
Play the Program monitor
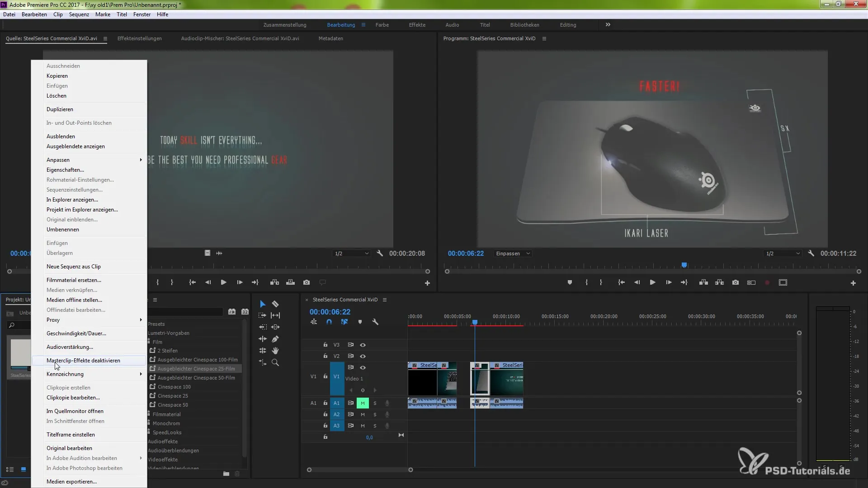tap(652, 283)
